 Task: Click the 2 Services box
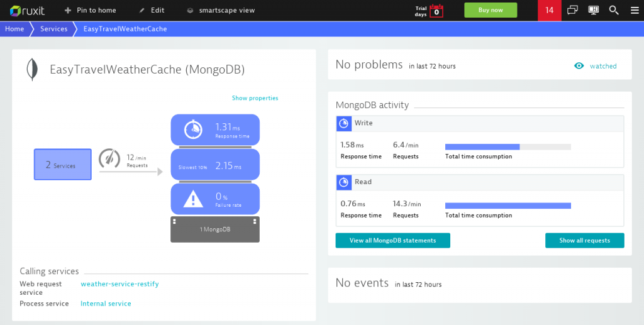[62, 165]
